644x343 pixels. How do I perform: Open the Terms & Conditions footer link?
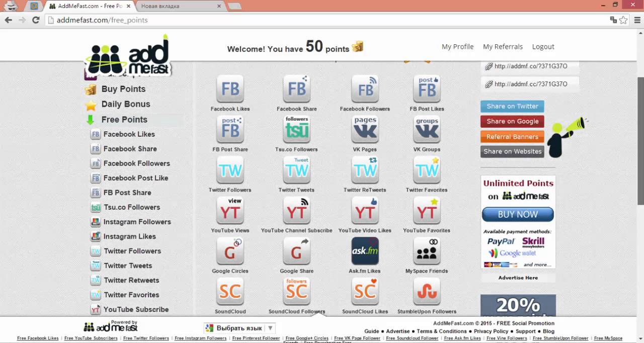click(x=442, y=331)
